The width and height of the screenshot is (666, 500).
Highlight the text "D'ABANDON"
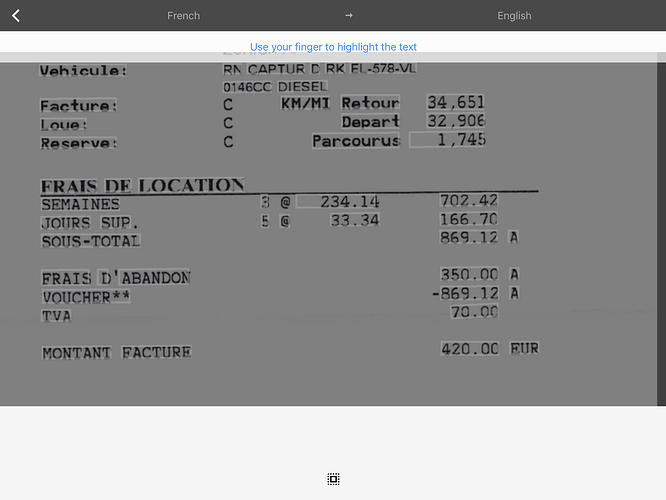coord(145,278)
